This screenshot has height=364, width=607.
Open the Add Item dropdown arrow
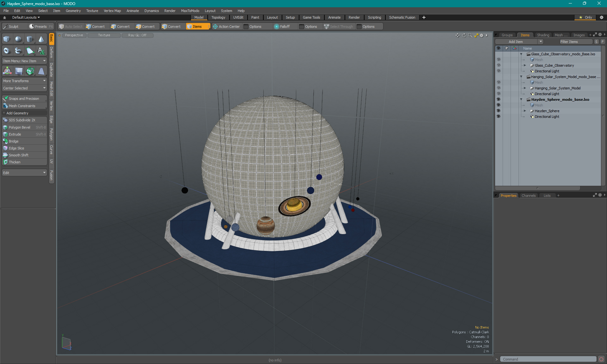tap(541, 42)
